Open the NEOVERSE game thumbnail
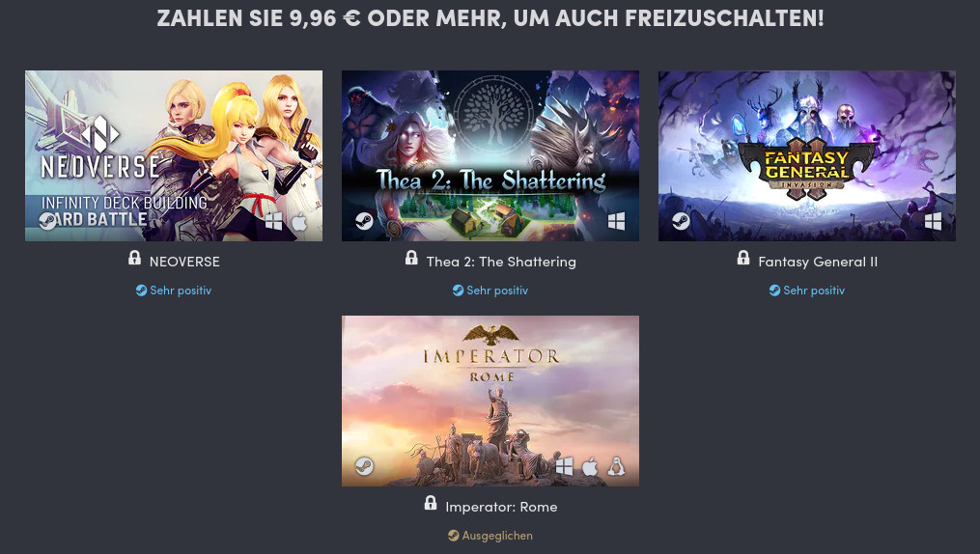Viewport: 980px width, 554px height. tap(174, 155)
